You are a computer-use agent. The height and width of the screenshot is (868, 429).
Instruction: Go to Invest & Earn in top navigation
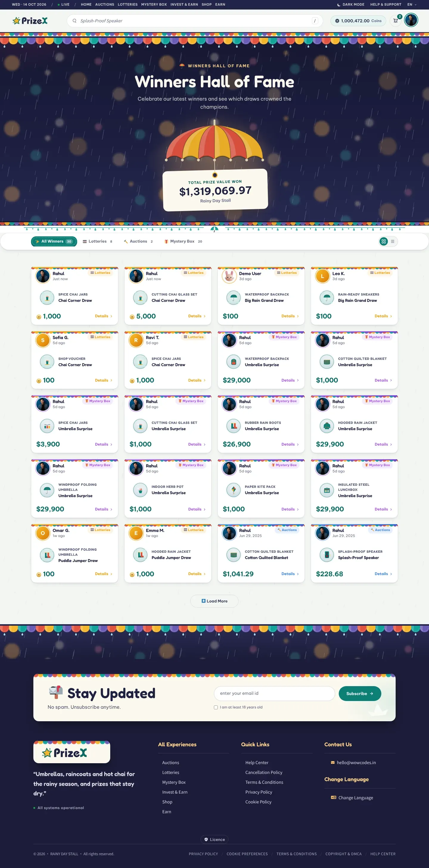point(184,5)
